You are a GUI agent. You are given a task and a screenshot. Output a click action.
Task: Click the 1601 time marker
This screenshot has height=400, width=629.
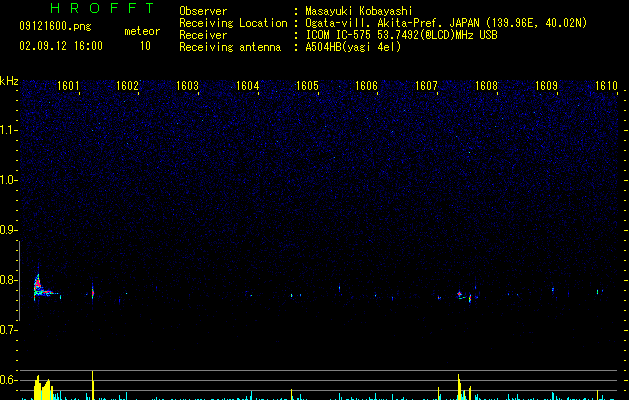pyautogui.click(x=68, y=85)
